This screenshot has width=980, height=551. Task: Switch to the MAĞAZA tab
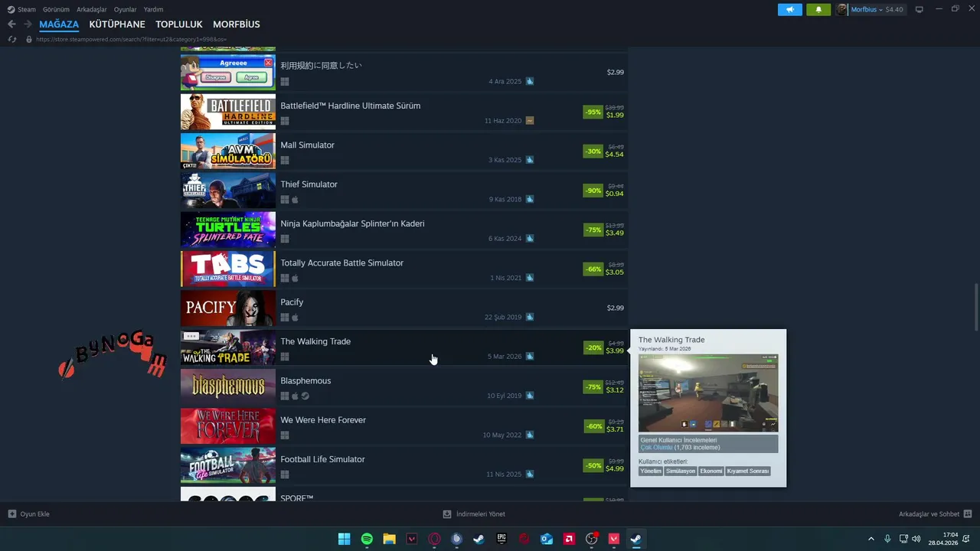[59, 24]
